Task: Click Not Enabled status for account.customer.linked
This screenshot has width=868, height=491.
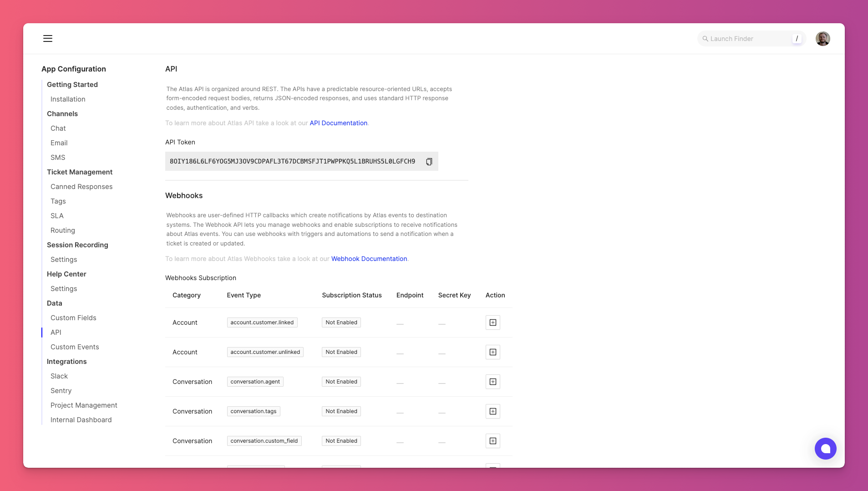Action: (x=341, y=322)
